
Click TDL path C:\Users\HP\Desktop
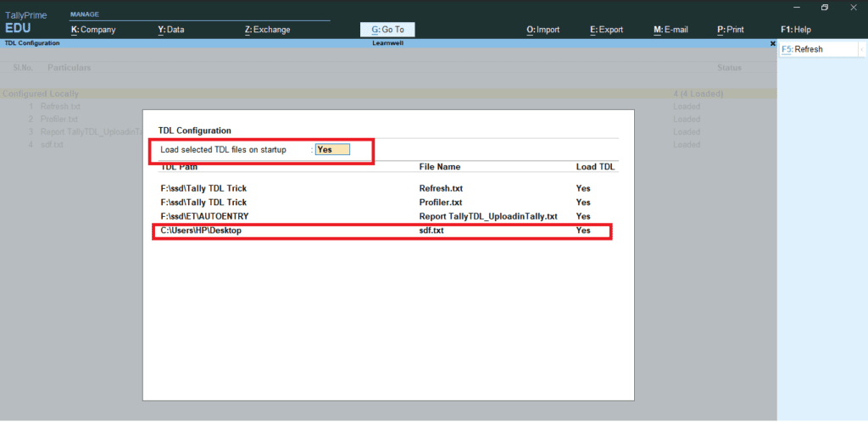[x=201, y=230]
